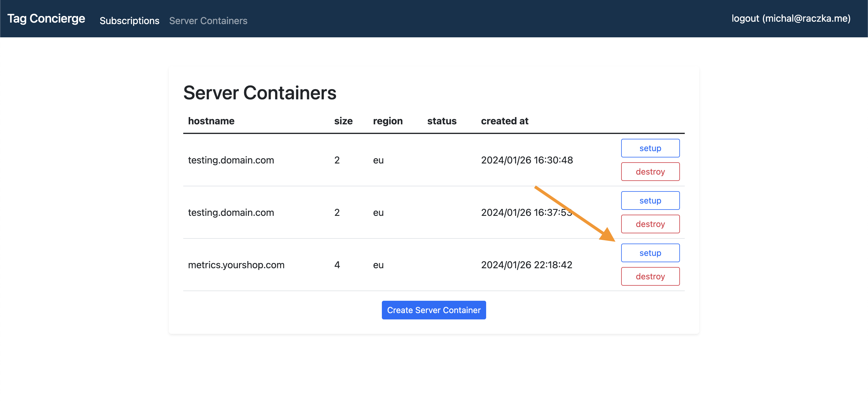This screenshot has width=868, height=401.
Task: Click region eu in metrics.yourshop.com row
Action: (x=378, y=265)
